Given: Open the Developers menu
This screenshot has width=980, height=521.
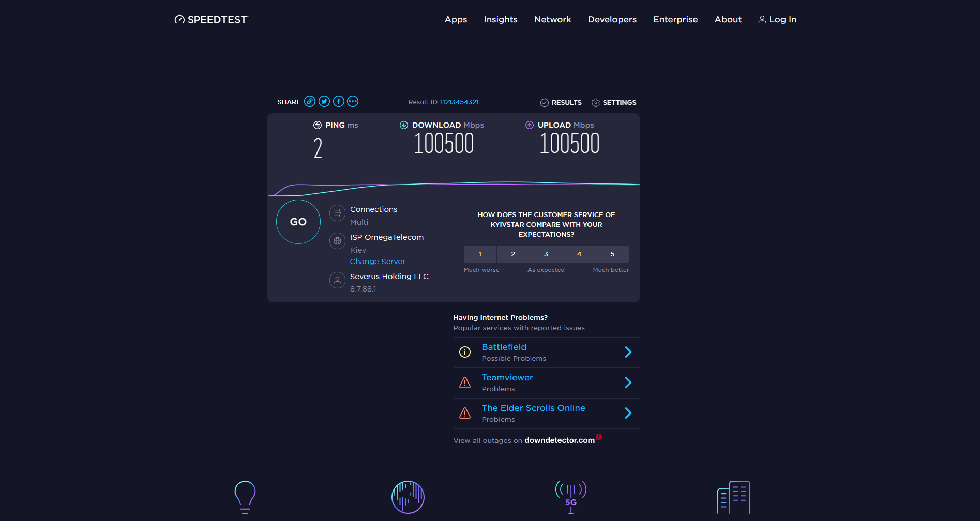Looking at the screenshot, I should pyautogui.click(x=612, y=19).
